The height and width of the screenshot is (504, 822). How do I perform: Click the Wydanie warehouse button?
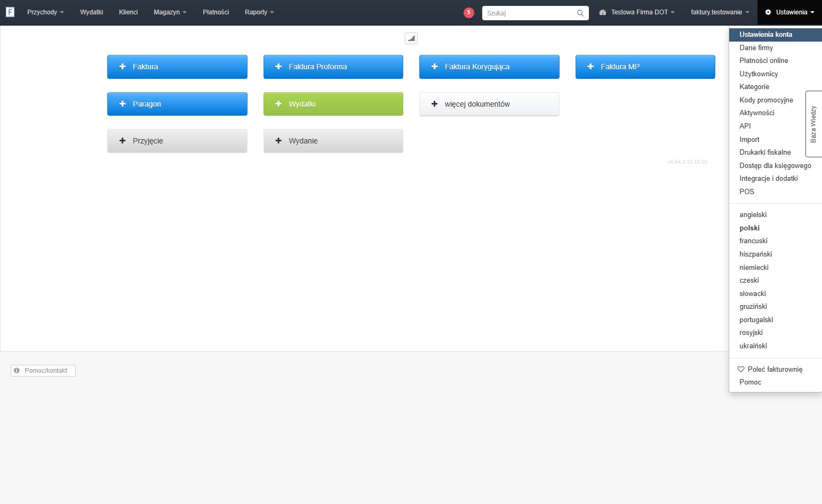point(333,141)
